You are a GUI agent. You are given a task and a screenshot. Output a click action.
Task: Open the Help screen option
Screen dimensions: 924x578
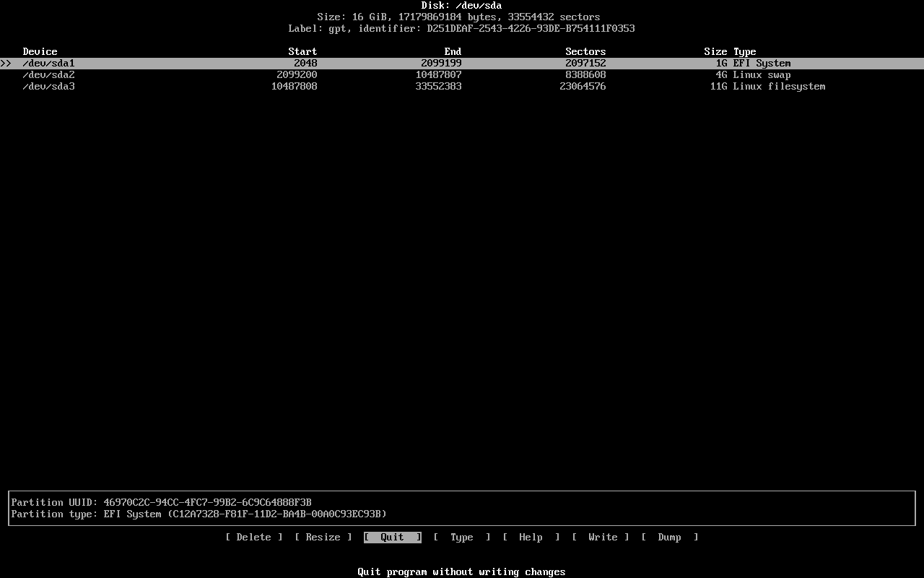(531, 537)
